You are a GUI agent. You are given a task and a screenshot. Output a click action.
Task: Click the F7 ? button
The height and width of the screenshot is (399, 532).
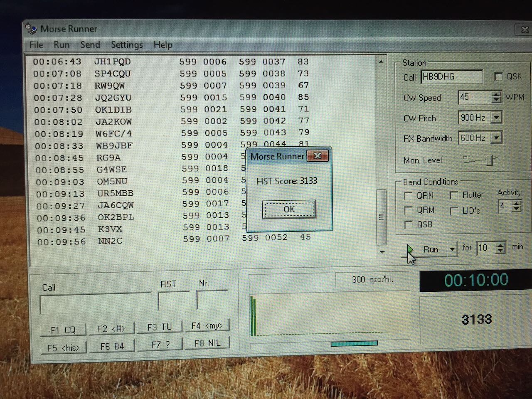pyautogui.click(x=160, y=345)
